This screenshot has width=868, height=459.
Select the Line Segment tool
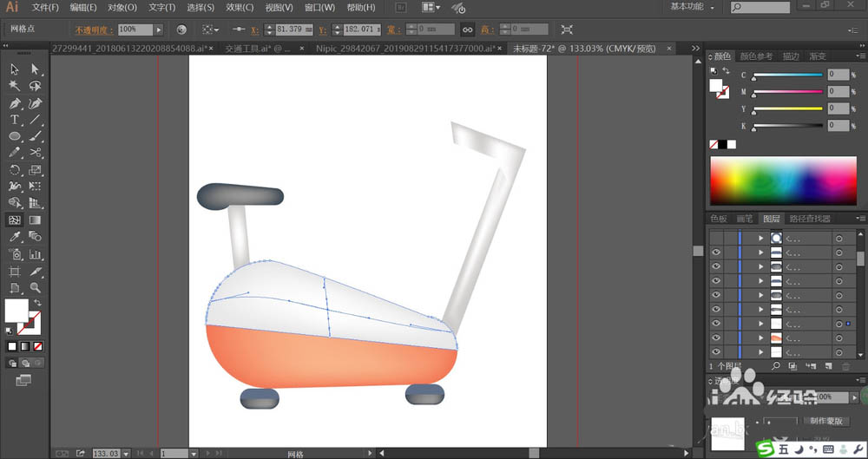[x=36, y=120]
